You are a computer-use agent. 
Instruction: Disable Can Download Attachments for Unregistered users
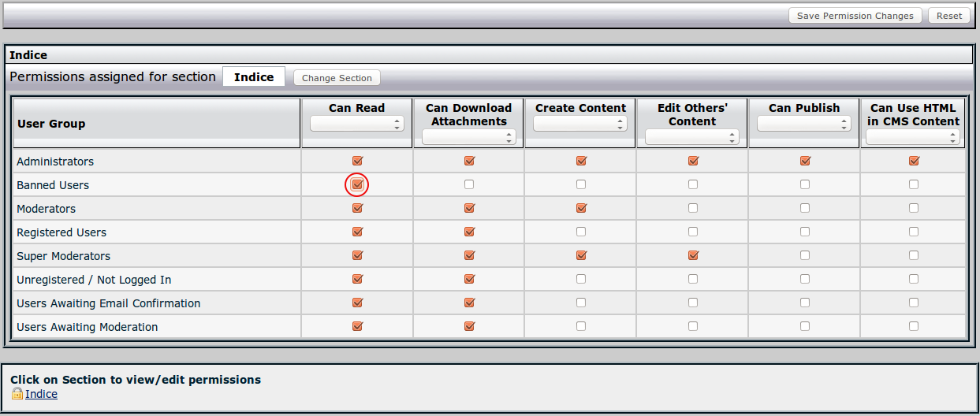(x=469, y=280)
